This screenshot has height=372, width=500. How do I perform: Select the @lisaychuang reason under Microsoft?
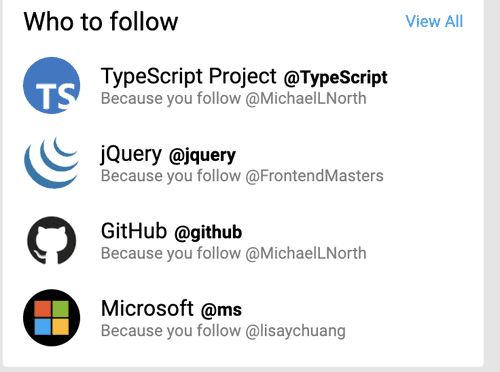pos(295,331)
